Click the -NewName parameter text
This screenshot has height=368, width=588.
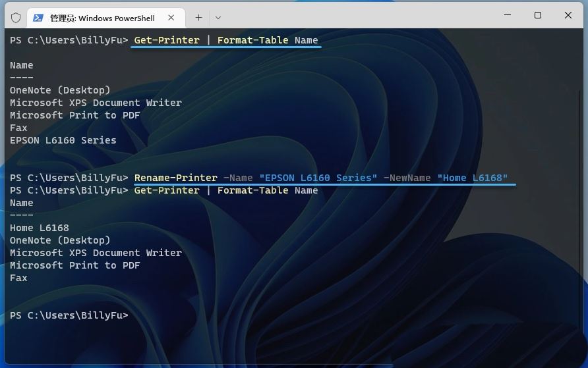407,178
